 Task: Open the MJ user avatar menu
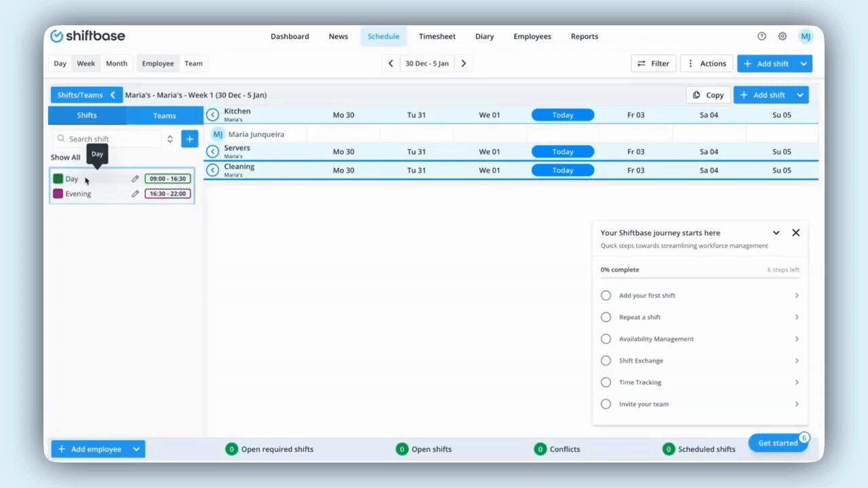tap(806, 37)
